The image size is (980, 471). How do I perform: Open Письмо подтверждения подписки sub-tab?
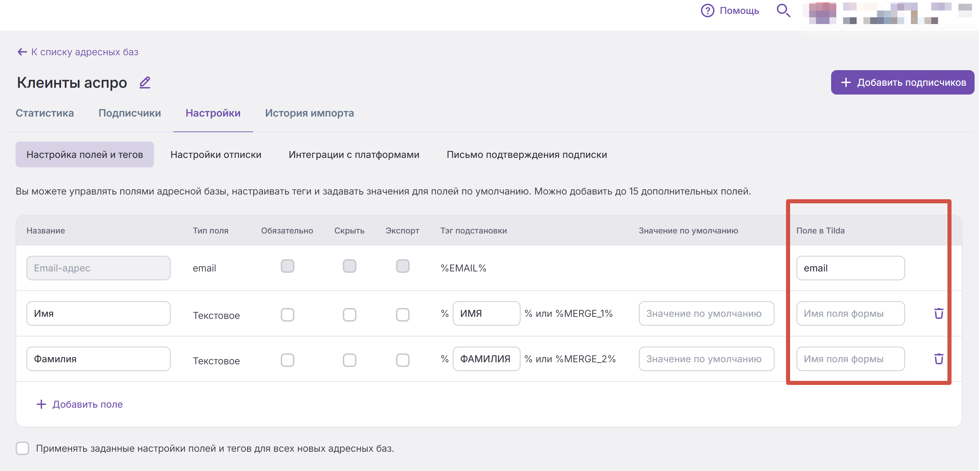pyautogui.click(x=527, y=154)
